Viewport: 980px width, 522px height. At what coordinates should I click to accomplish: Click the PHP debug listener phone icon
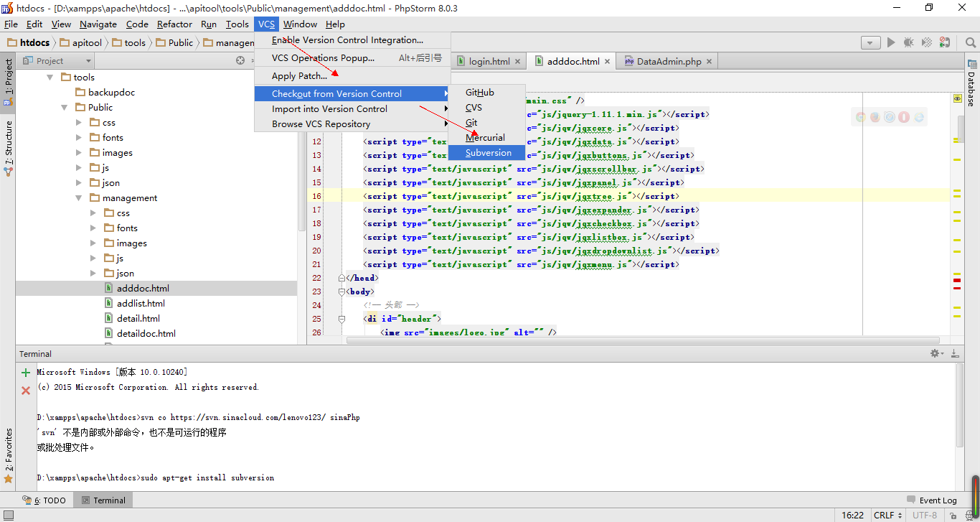coord(945,43)
